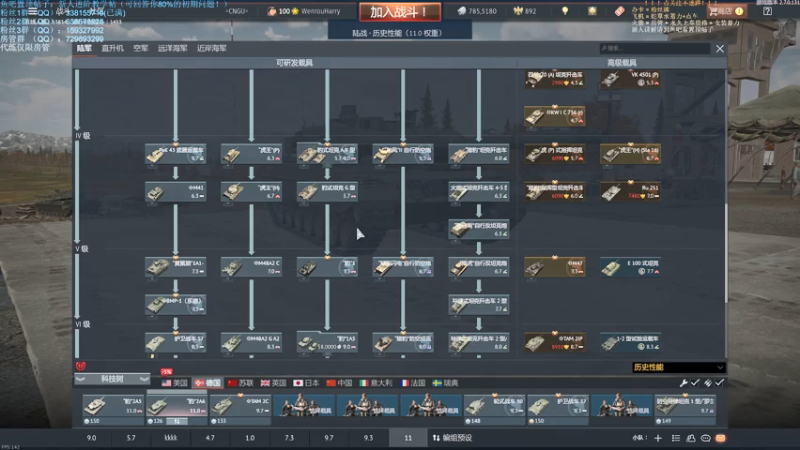
Task: Select the M48A2 G A2 8.3 vehicle card
Action: (252, 342)
